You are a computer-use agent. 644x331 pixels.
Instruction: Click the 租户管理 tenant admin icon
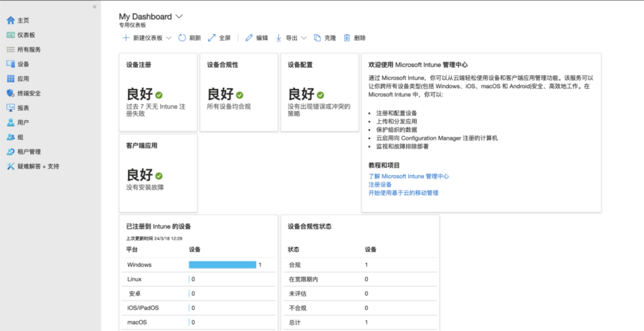pos(11,152)
